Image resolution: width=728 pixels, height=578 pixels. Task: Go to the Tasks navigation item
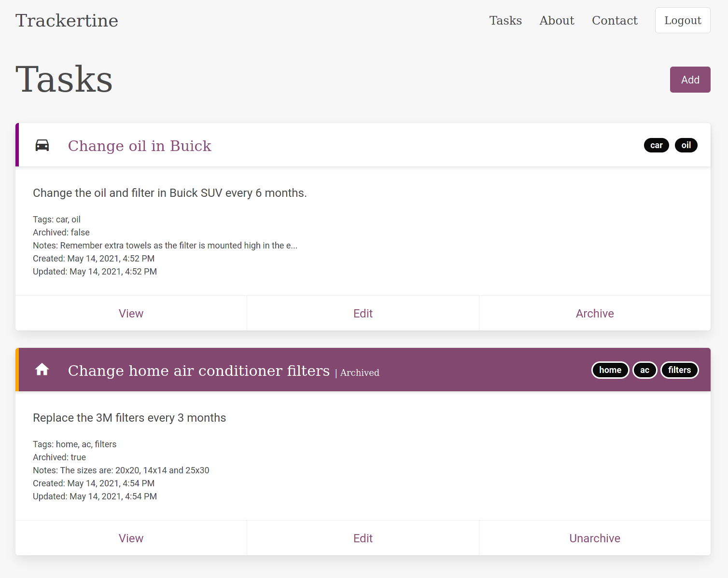coord(505,20)
